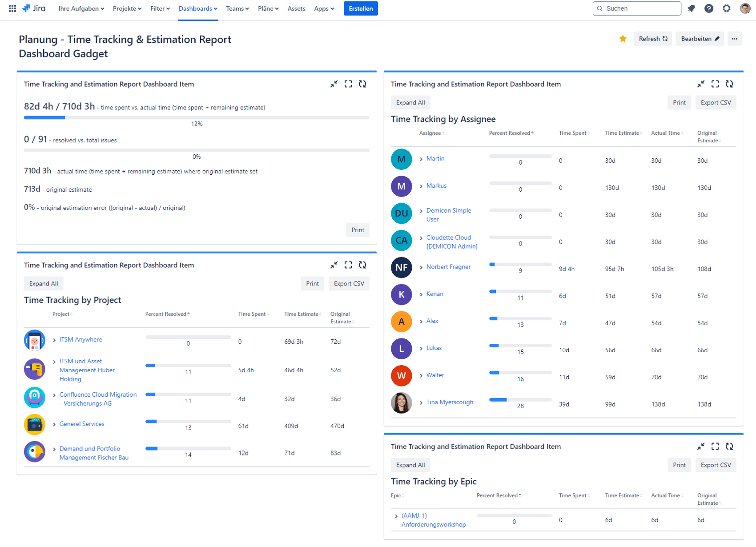
Task: Go to Assets
Action: coord(296,8)
